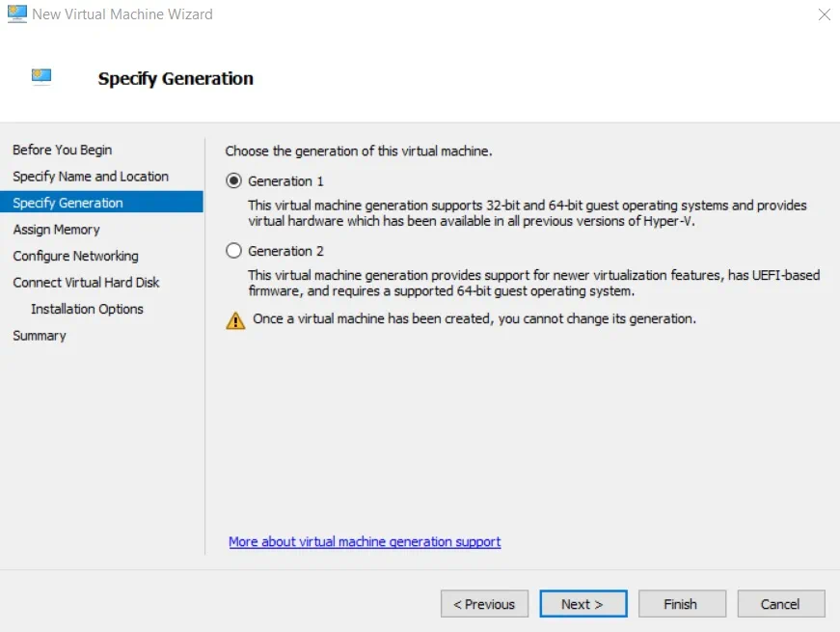The image size is (840, 632).
Task: Click the Specify Generation header icon
Action: [x=41, y=77]
